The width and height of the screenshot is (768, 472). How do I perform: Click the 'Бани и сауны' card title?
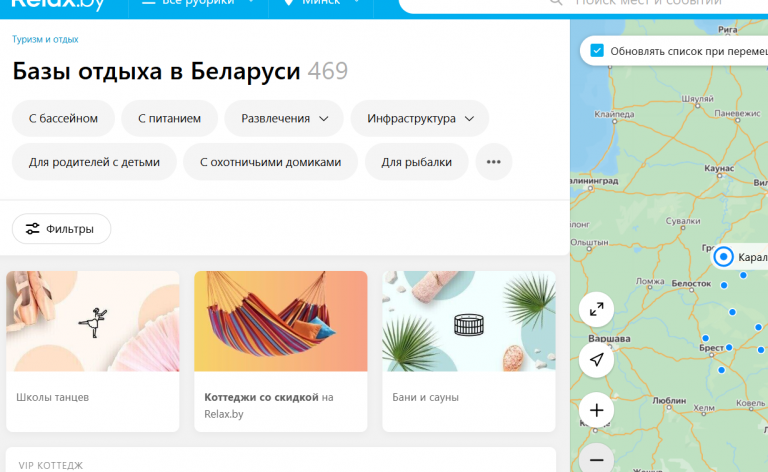(x=426, y=397)
